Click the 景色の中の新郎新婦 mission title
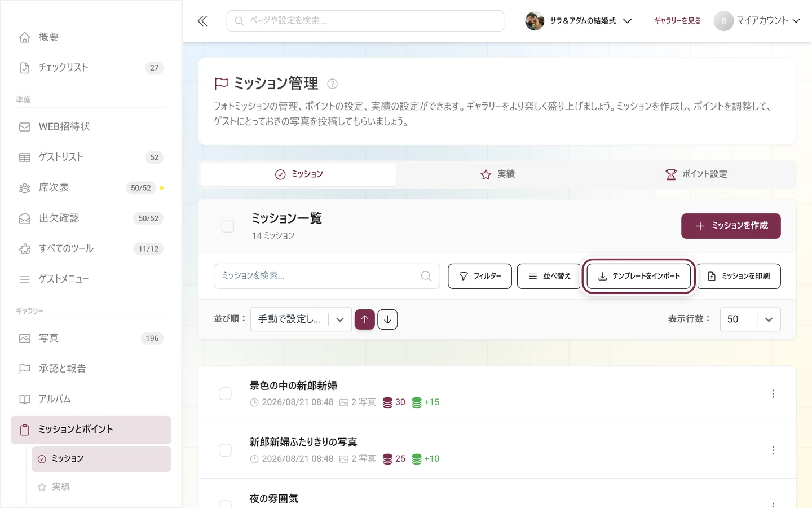The height and width of the screenshot is (508, 812). [x=293, y=386]
